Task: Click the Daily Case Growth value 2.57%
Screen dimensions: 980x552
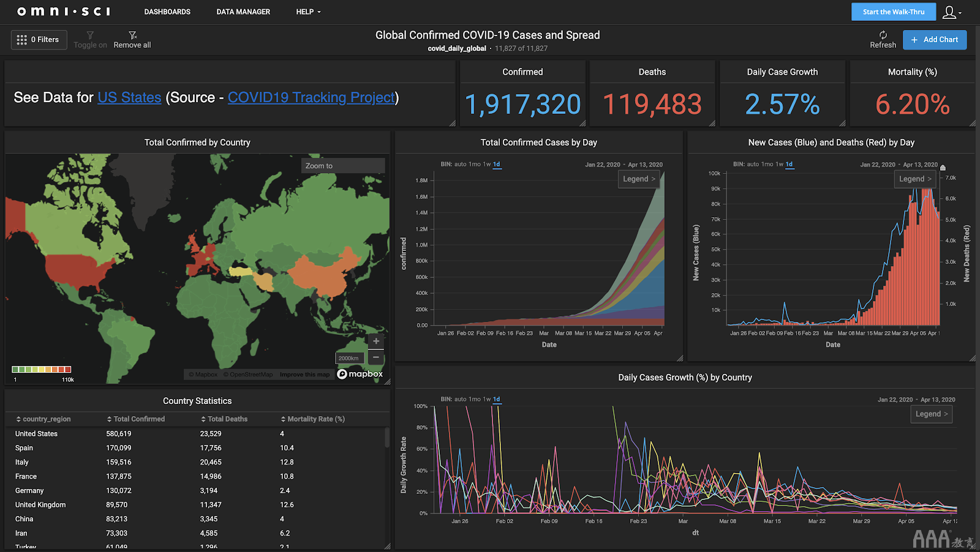Action: (782, 105)
